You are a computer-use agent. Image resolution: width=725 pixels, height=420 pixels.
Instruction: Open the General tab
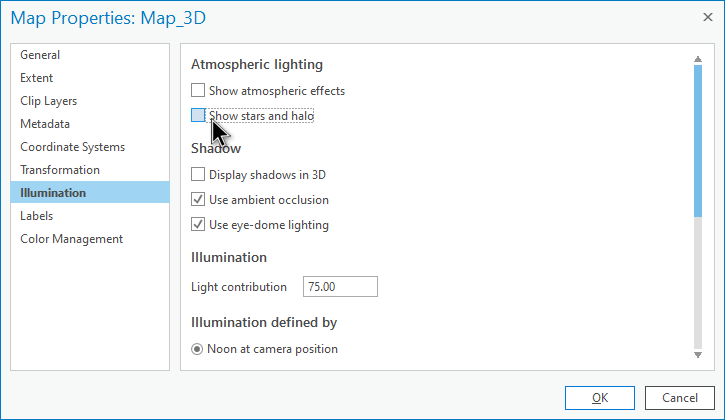click(x=40, y=55)
